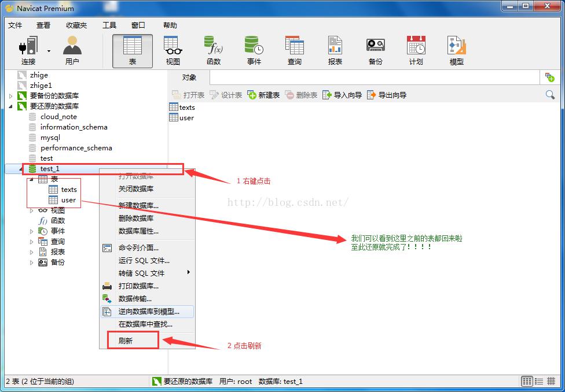Image resolution: width=565 pixels, height=392 pixels.
Task: Open the 报表 reports section
Action: tap(335, 50)
